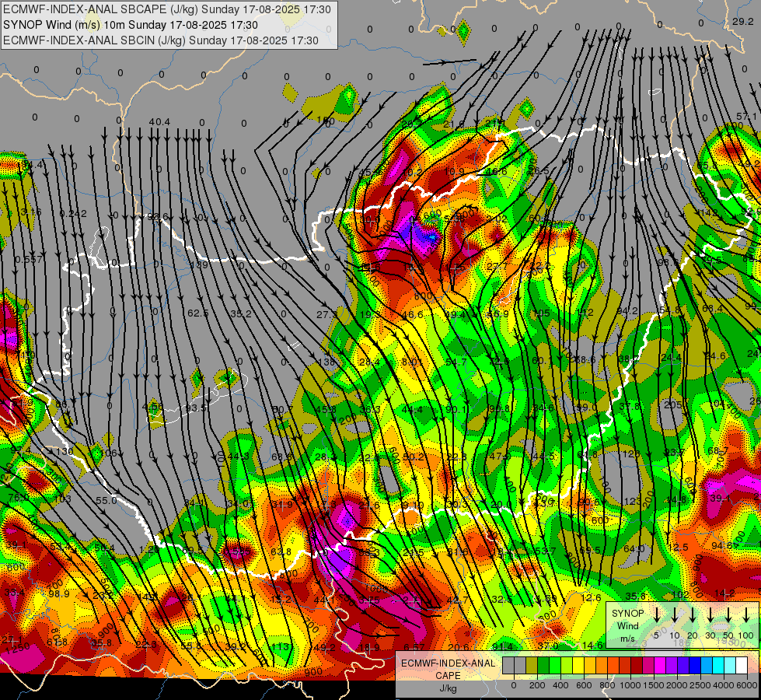Click the 0.557 map value
This screenshot has height=700, width=761.
tap(29, 260)
